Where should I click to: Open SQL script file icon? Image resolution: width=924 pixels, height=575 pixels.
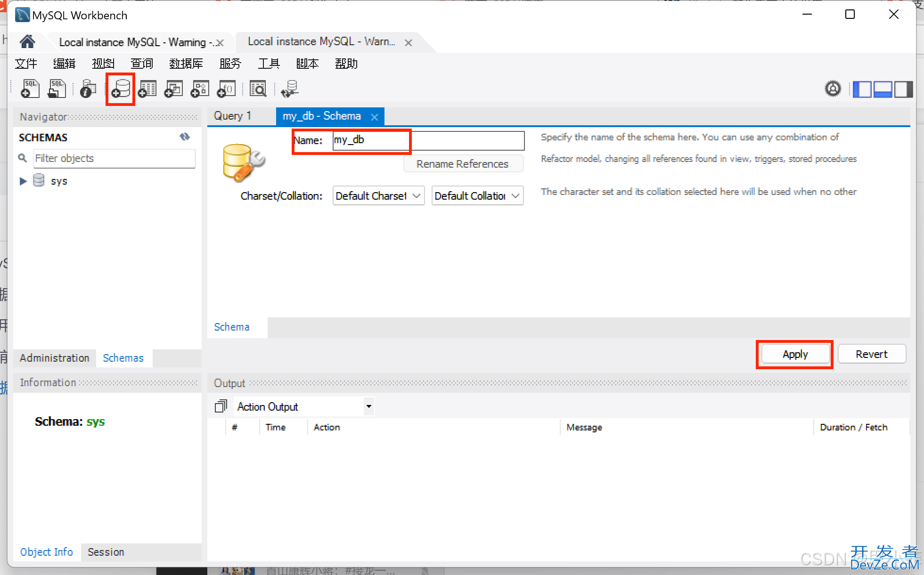57,89
